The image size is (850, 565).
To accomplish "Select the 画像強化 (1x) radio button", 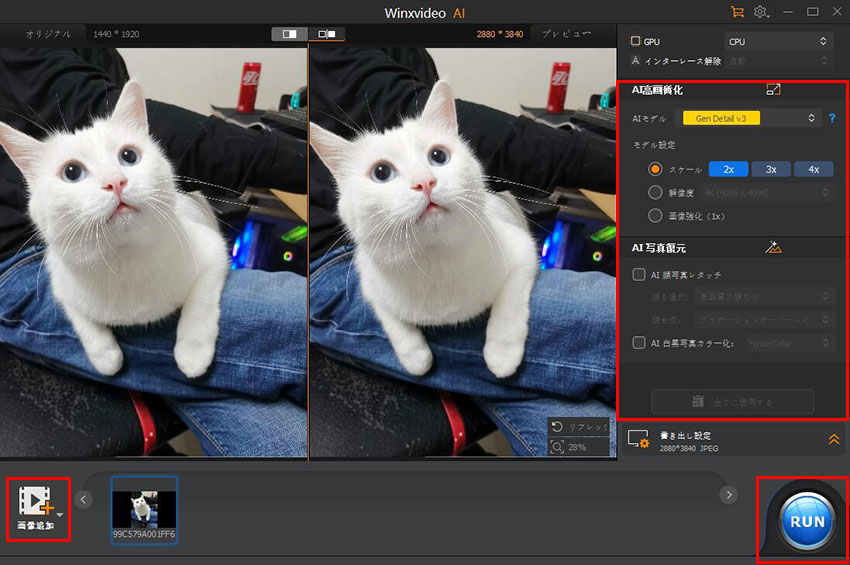I will (655, 216).
